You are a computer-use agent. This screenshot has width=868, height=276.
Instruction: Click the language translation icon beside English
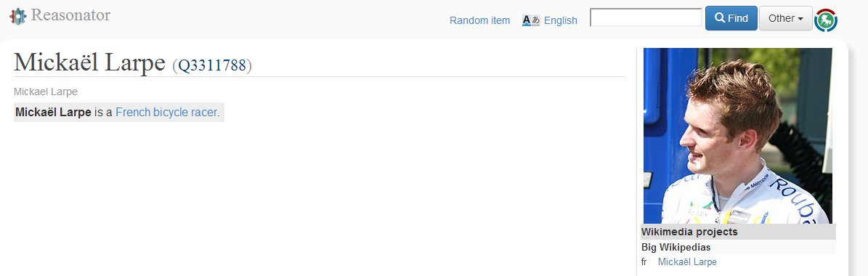531,20
